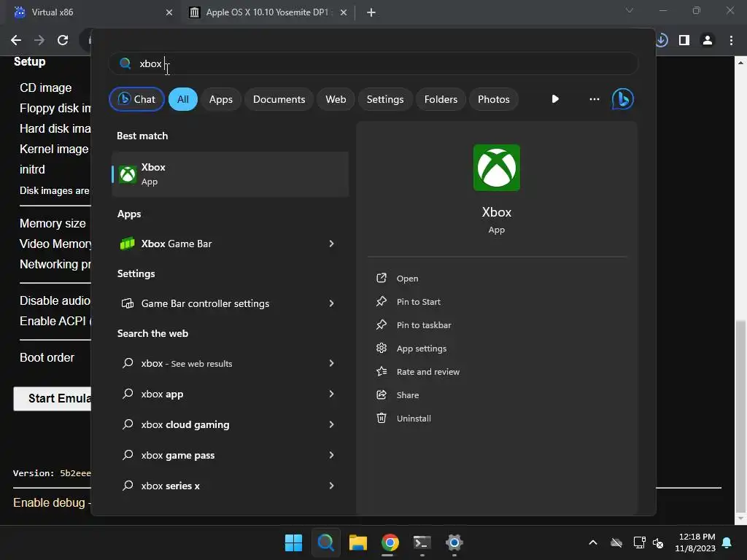Select the Documents filter tab
The height and width of the screenshot is (560, 747).
279,99
